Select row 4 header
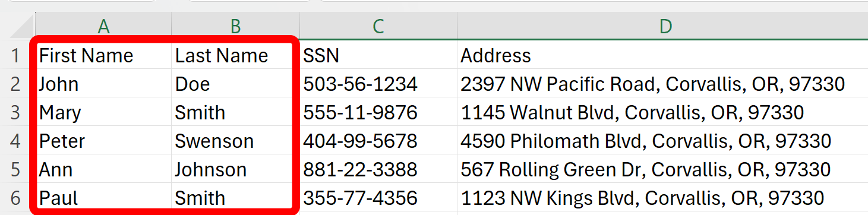Screen dimensions: 868x215 click(17, 141)
